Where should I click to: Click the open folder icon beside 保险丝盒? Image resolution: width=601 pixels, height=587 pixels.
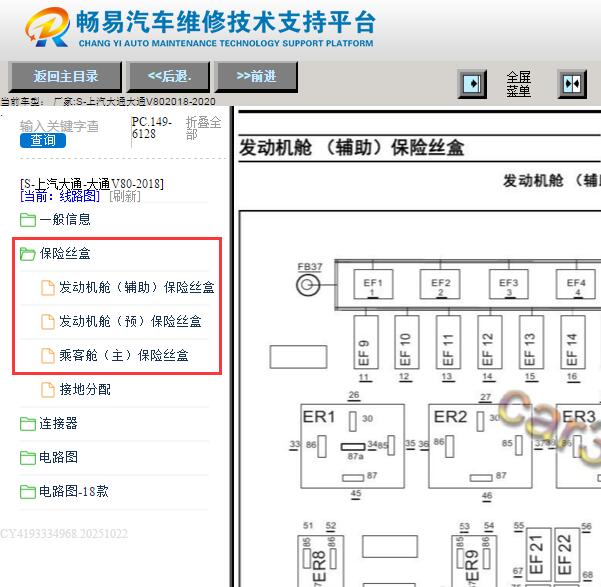click(x=28, y=254)
